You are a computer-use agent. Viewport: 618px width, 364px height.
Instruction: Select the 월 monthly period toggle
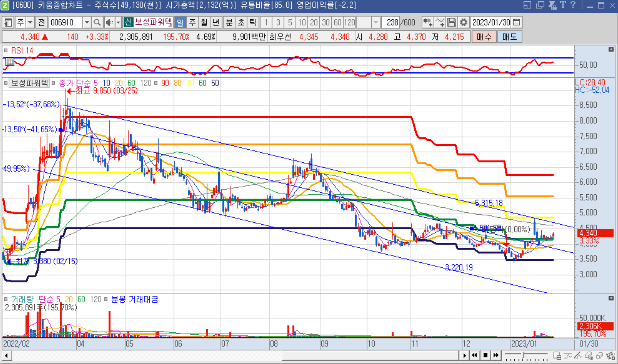(x=204, y=23)
